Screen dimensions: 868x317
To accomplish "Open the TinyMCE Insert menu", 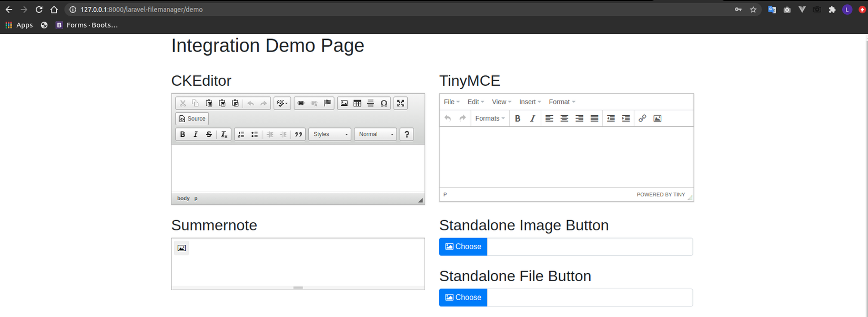I will tap(529, 102).
